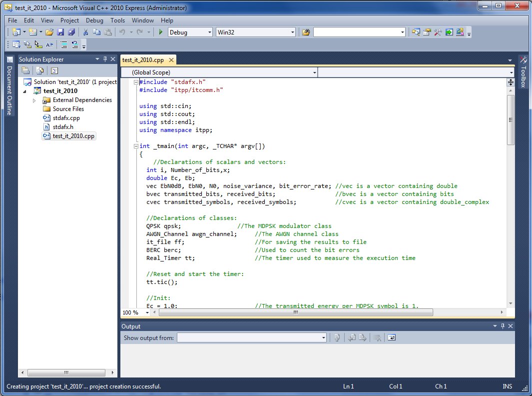
Task: Uncomment selected lines icon
Action: pyautogui.click(x=74, y=44)
